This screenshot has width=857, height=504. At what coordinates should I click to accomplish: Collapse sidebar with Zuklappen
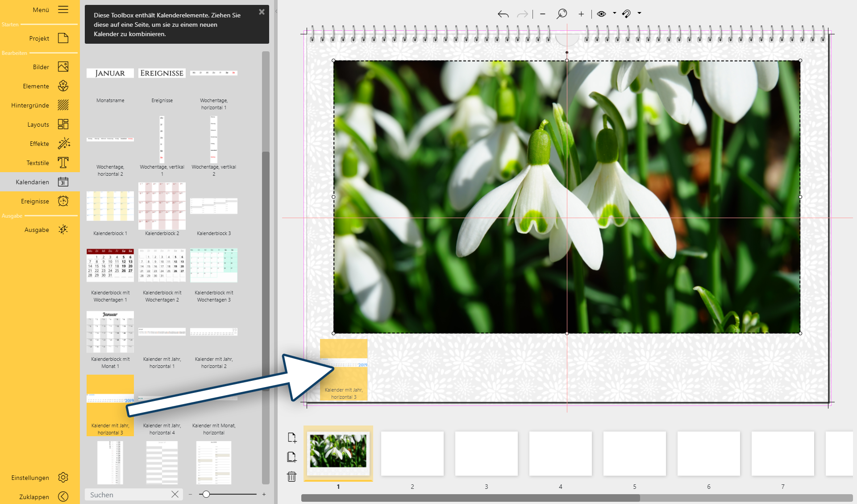(63, 496)
